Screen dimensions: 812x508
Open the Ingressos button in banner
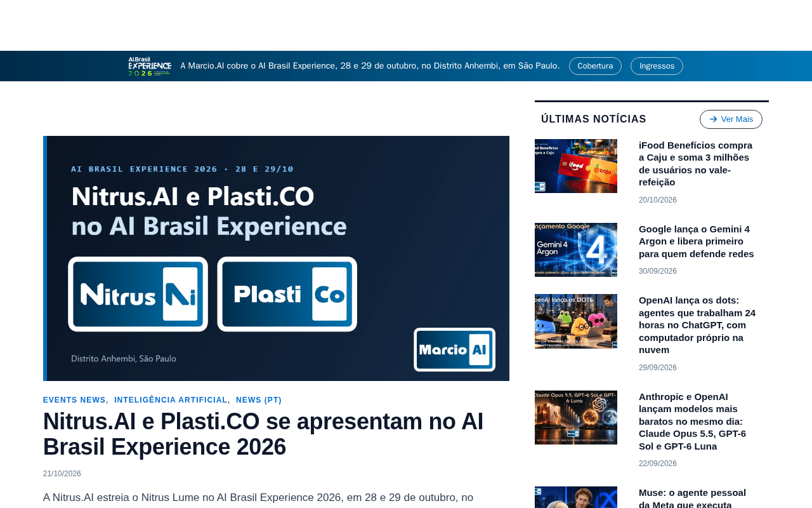[657, 66]
